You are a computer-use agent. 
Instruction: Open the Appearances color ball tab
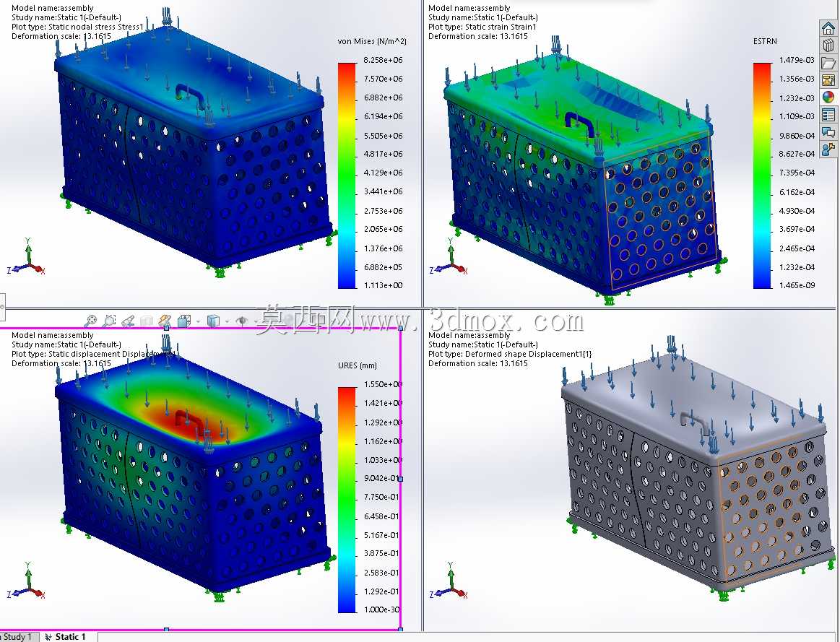[x=828, y=97]
